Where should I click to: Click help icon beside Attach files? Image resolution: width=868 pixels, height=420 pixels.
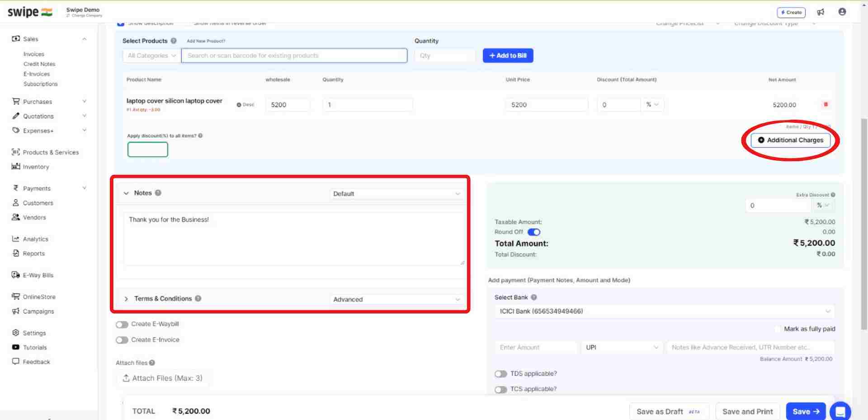152,363
